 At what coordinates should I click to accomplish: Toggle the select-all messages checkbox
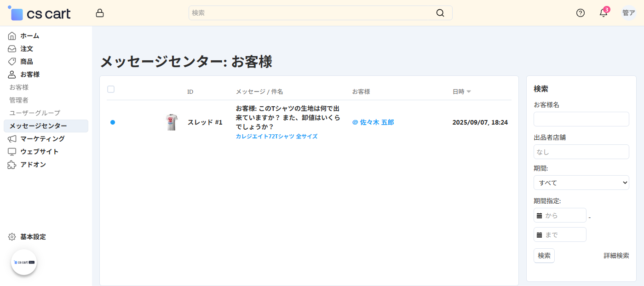coord(111,89)
